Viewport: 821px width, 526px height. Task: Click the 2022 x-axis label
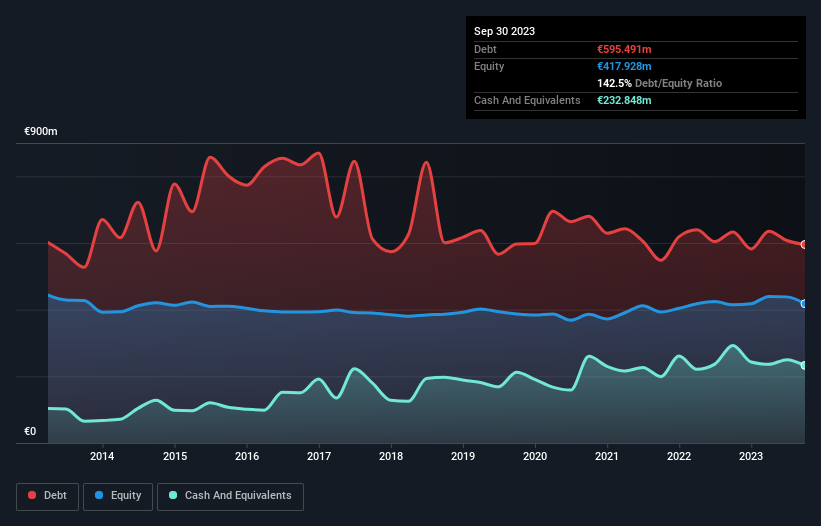[x=679, y=456]
